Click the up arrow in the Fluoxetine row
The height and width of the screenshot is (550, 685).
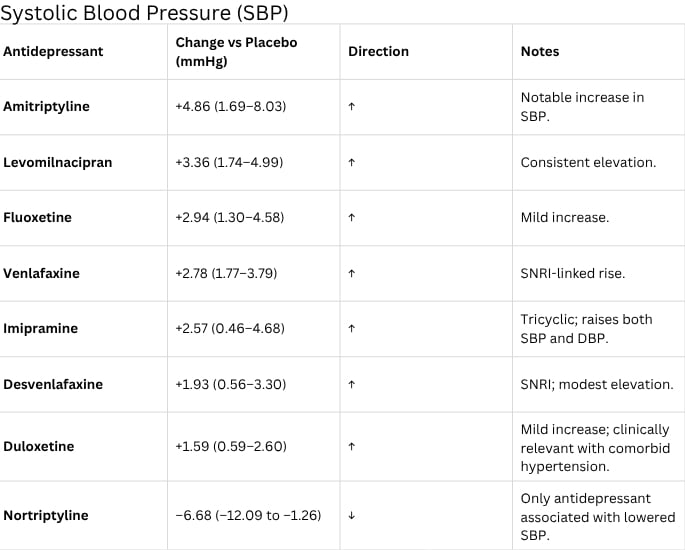click(x=351, y=218)
